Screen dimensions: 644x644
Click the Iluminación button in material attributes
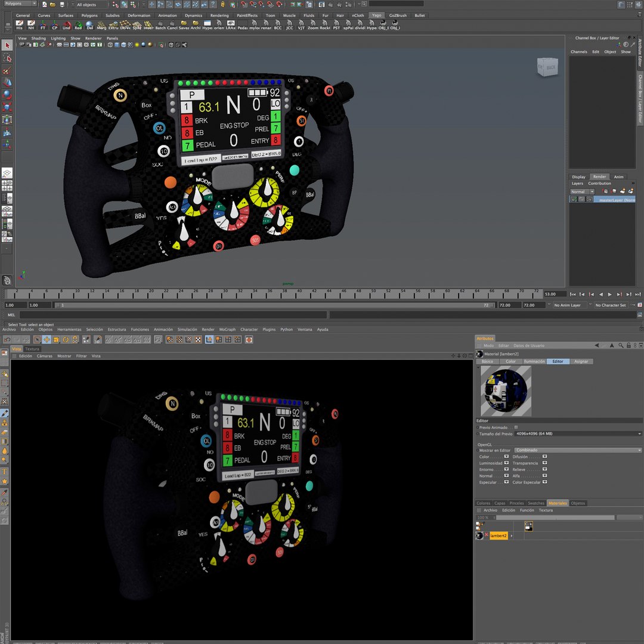tap(534, 361)
